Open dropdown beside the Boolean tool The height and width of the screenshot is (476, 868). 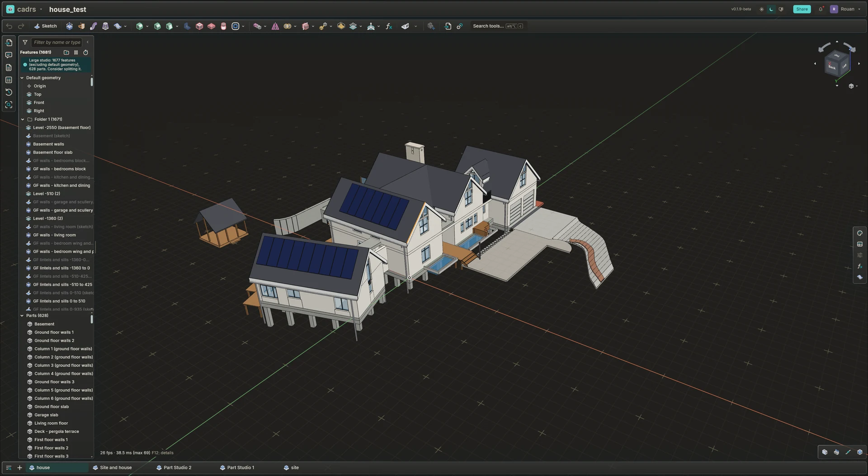[x=295, y=26]
